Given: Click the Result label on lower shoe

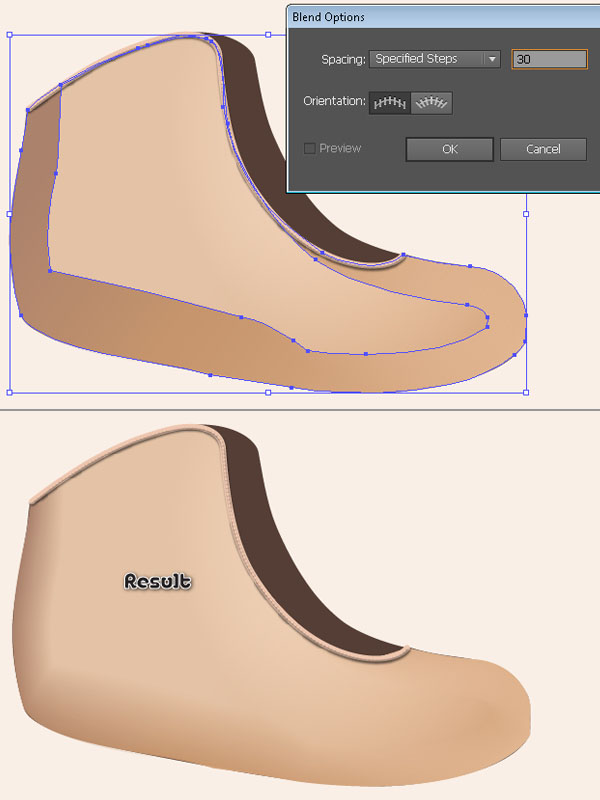Looking at the screenshot, I should [x=158, y=581].
